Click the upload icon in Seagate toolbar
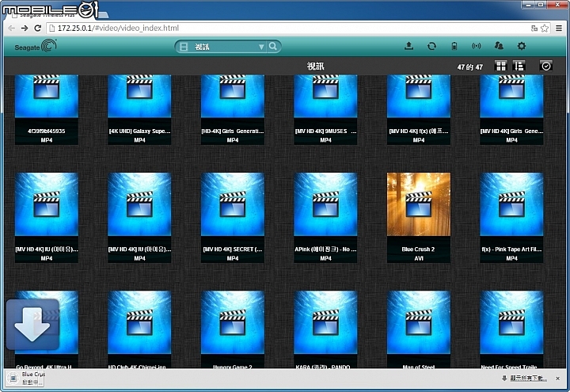 (x=409, y=46)
